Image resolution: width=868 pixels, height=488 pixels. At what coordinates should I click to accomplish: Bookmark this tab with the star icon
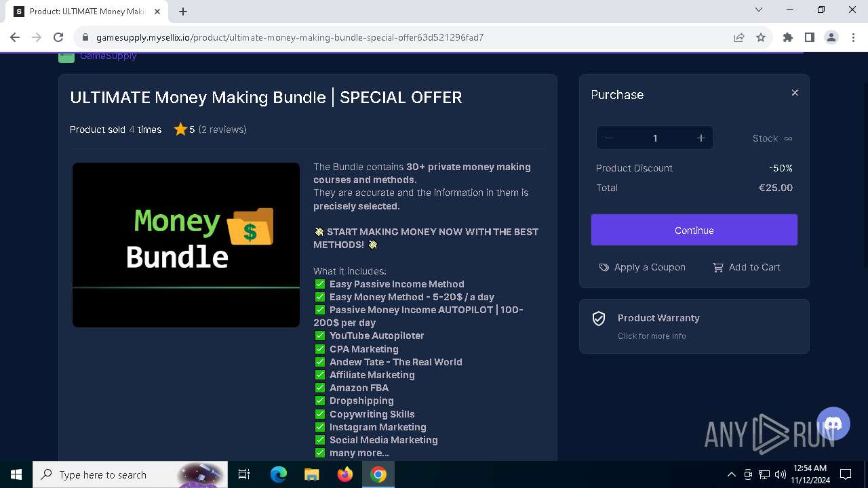click(x=761, y=37)
